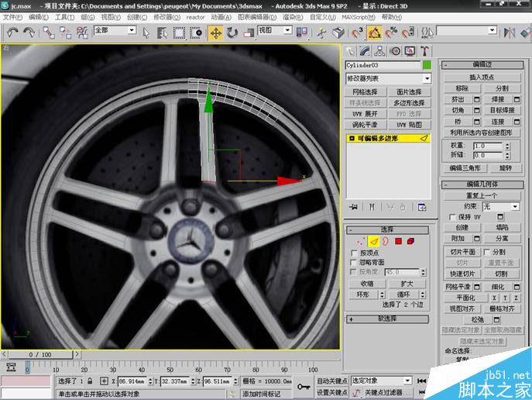The height and width of the screenshot is (400, 532).
Task: Click the green object color swatch
Action: point(426,66)
